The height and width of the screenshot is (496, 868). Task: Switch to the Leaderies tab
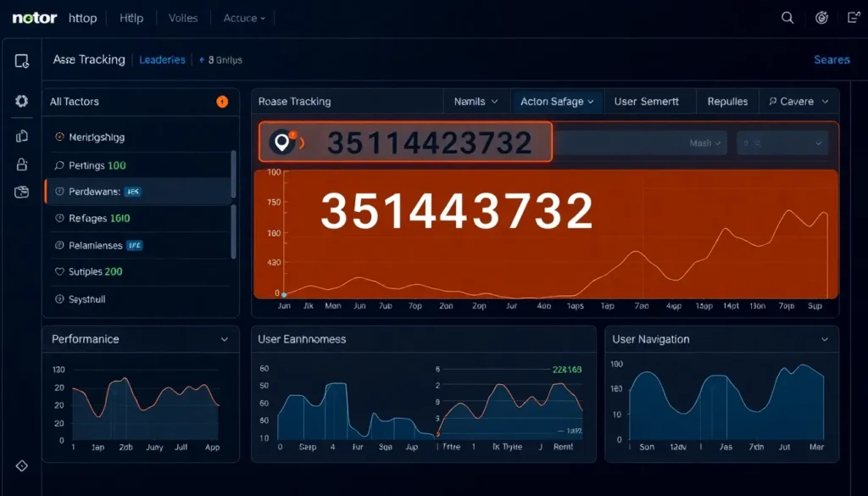(162, 60)
